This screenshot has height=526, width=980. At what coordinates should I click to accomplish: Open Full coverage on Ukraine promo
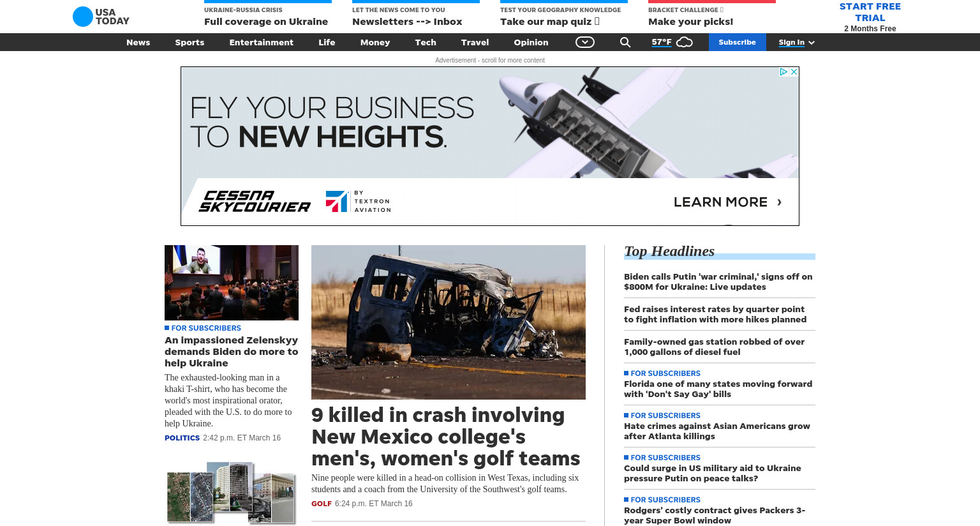pyautogui.click(x=266, y=22)
